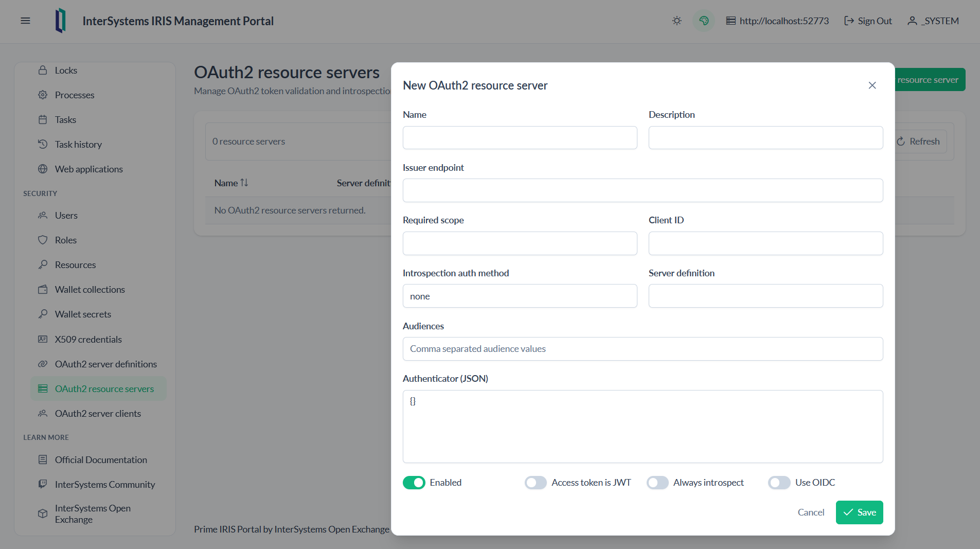
Task: Open Web applications from sidebar
Action: (98, 169)
